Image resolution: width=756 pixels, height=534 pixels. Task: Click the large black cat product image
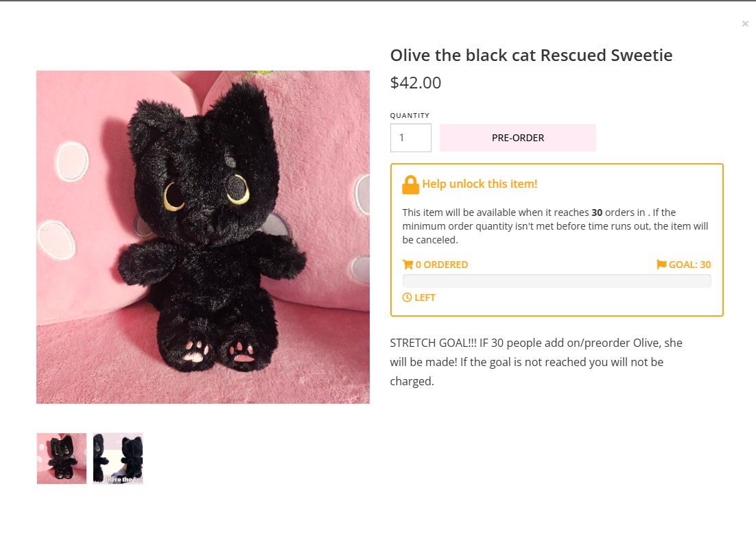pyautogui.click(x=203, y=237)
